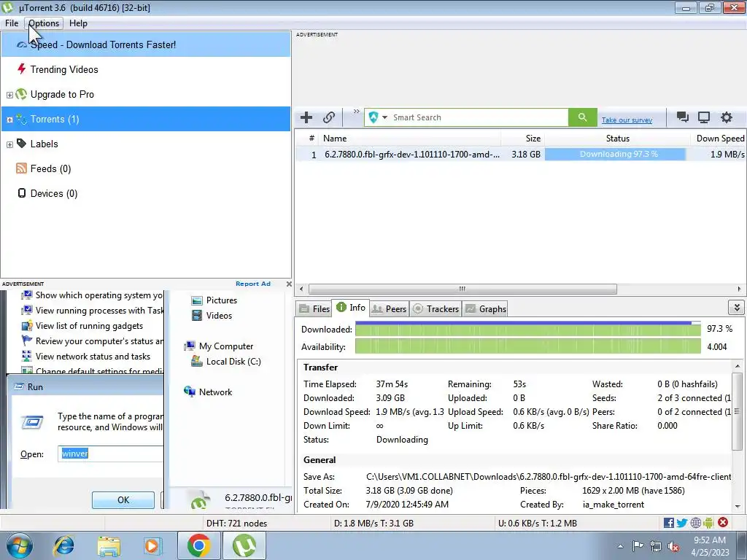Click scroll right arrow of torrent list
This screenshot has width=747, height=560.
click(x=739, y=289)
